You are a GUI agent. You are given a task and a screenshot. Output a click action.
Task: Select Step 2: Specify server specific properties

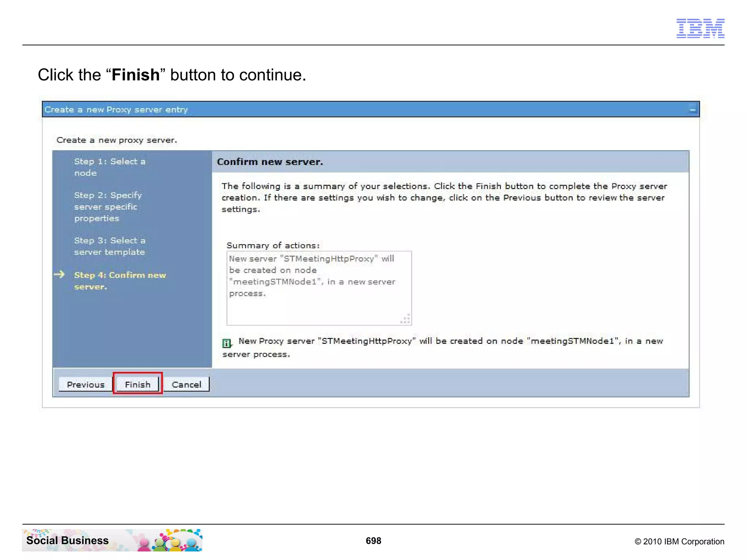click(108, 207)
